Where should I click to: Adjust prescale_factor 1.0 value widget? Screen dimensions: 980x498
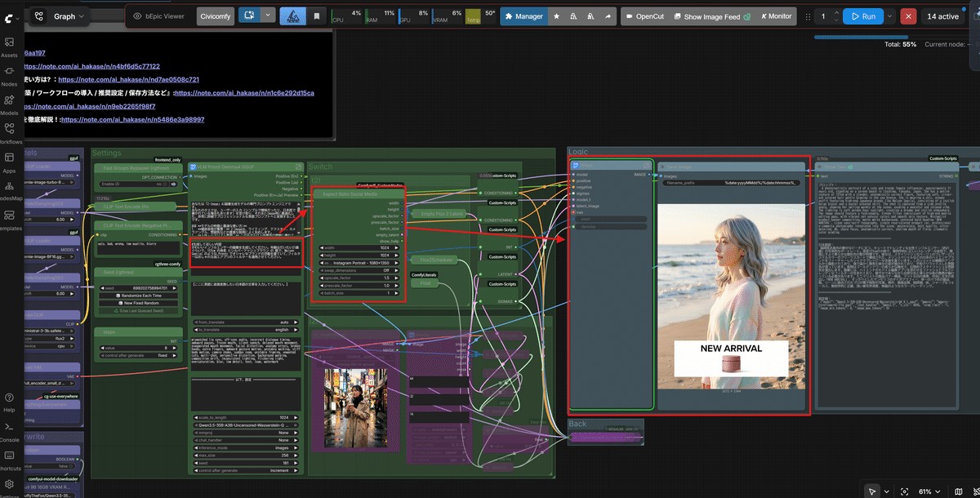(x=359, y=285)
